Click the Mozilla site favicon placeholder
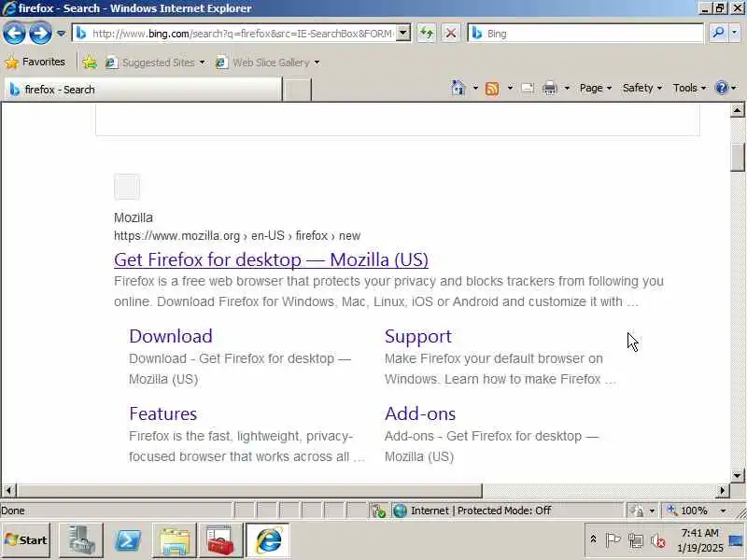 pos(127,186)
